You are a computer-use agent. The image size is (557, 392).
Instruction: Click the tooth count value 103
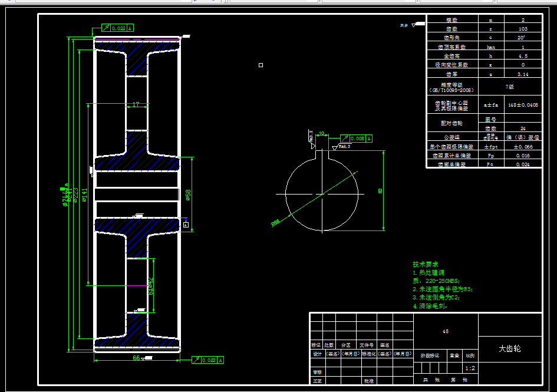pos(523,29)
